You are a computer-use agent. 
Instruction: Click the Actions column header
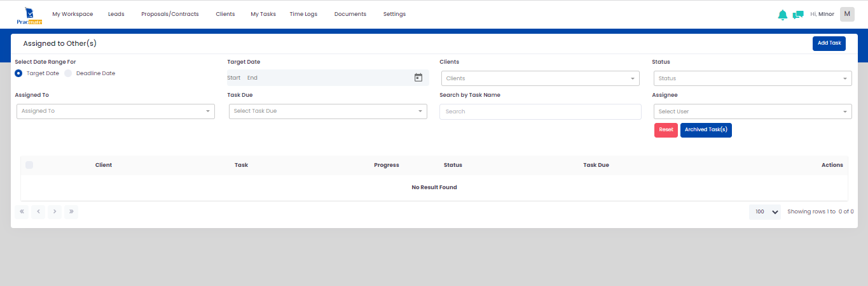point(832,165)
